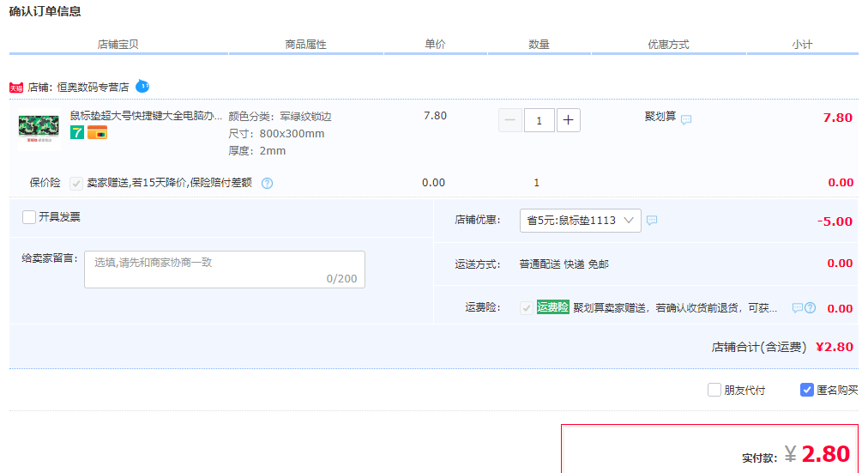Click the 给卖家留言 message field
This screenshot has height=473, width=868.
coord(225,270)
